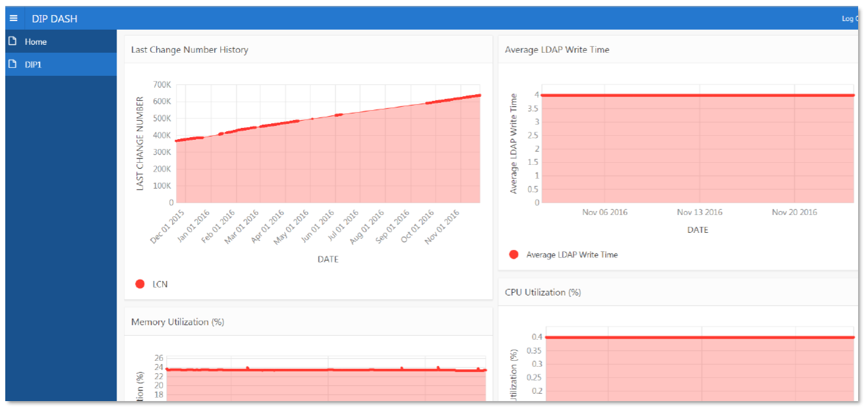The width and height of the screenshot is (868, 409).
Task: Click the CPU Utilization (%) panel header
Action: [x=544, y=292]
